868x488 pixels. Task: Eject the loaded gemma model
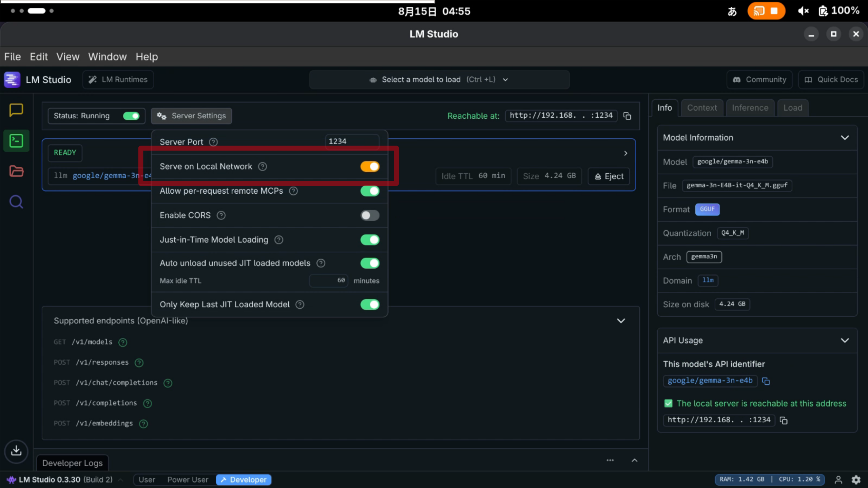tap(609, 176)
